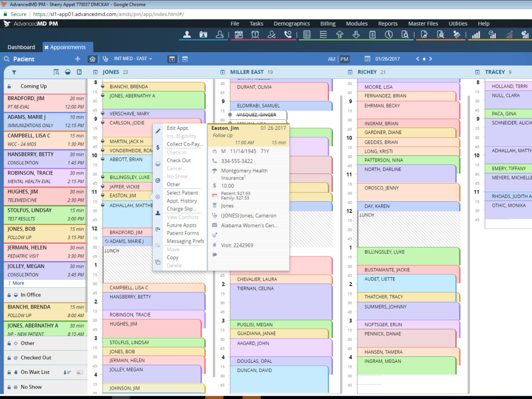Viewport: 532px width, 399px height.
Task: Open the calculator grid toolbar icon
Action: tap(307, 35)
